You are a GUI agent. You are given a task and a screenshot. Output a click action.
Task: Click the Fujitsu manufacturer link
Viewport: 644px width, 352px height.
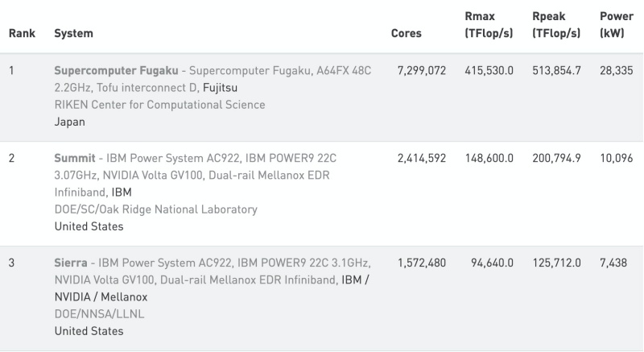[220, 88]
